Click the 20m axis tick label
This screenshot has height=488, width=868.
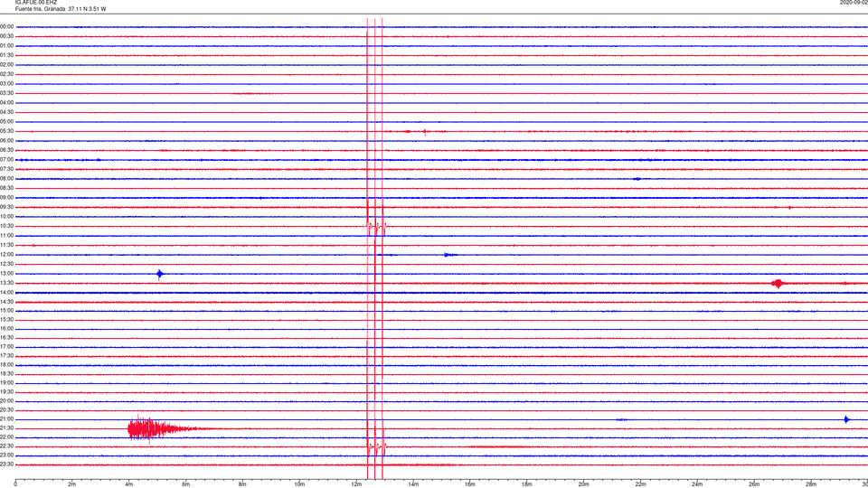(x=583, y=484)
